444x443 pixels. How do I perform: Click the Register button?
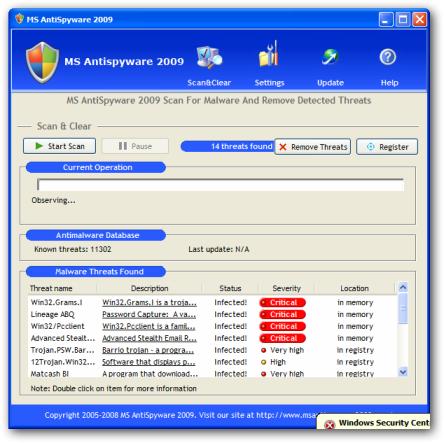coord(387,147)
